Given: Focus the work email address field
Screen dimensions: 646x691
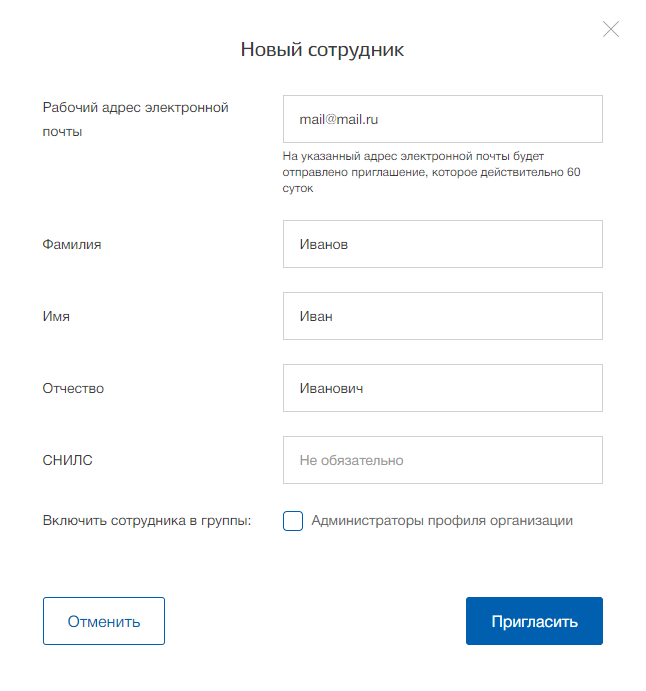Looking at the screenshot, I should [x=442, y=119].
